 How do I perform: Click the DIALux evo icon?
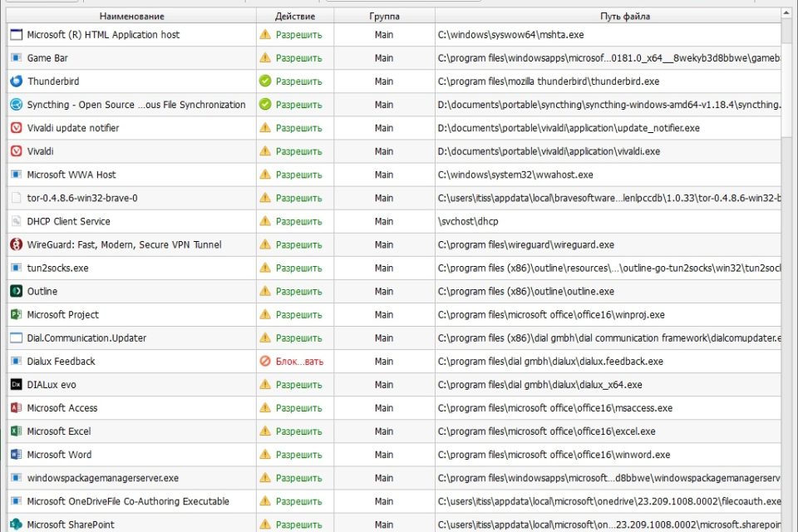17,384
